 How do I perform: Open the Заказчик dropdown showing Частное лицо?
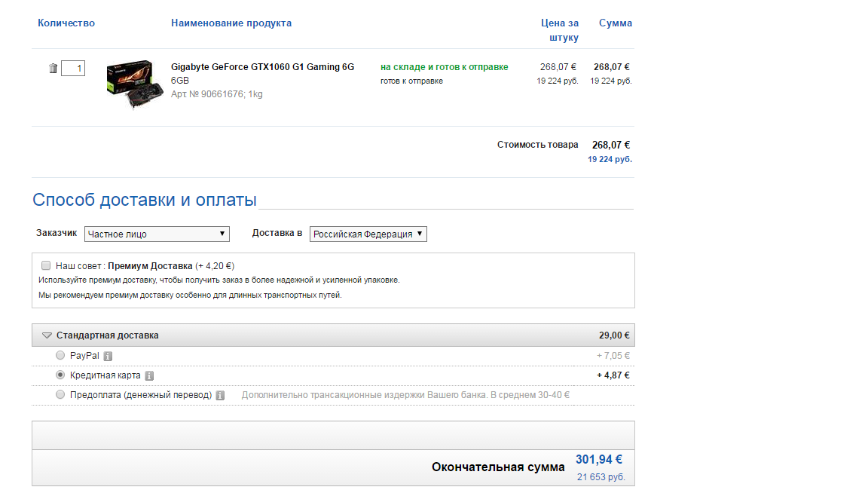[x=157, y=234]
